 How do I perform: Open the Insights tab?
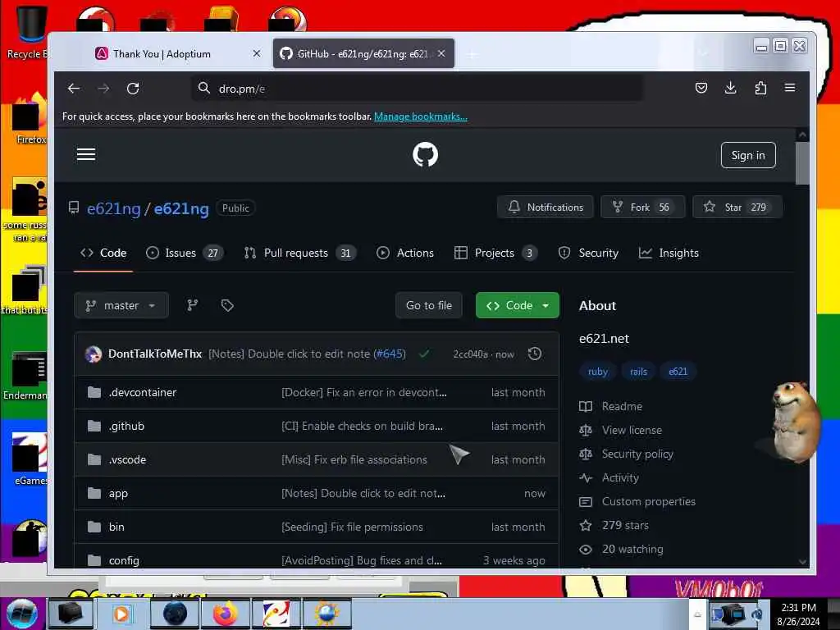pyautogui.click(x=669, y=253)
